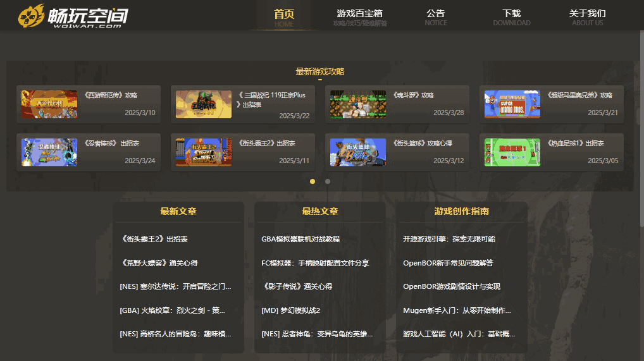644x361 pixels.
Task: Click the 魂斗罗 game cover thumbnail
Action: [358, 104]
